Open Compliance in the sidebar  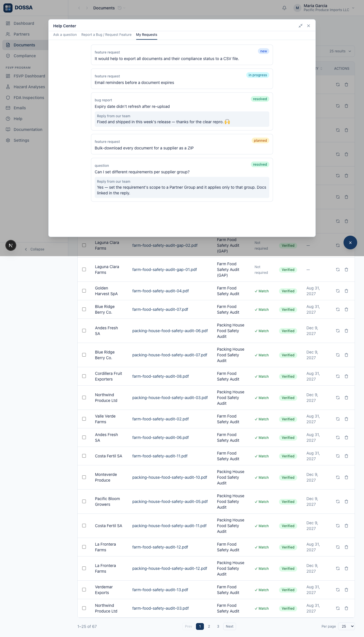tap(25, 56)
